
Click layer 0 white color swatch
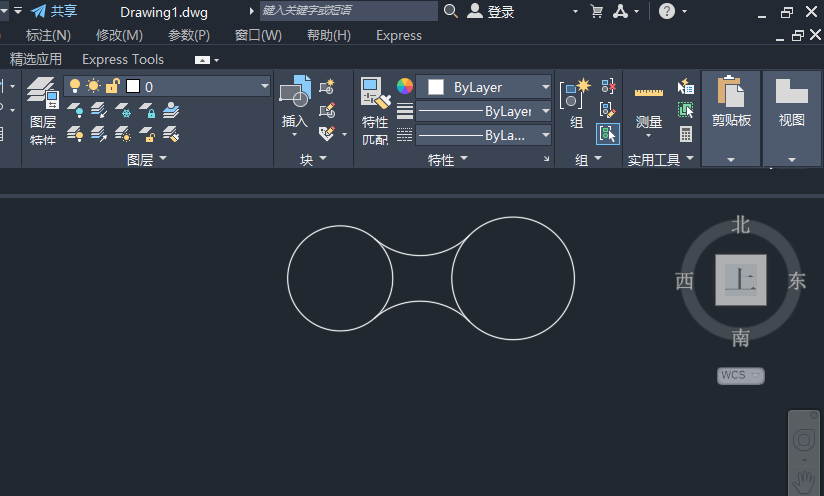pyautogui.click(x=133, y=86)
